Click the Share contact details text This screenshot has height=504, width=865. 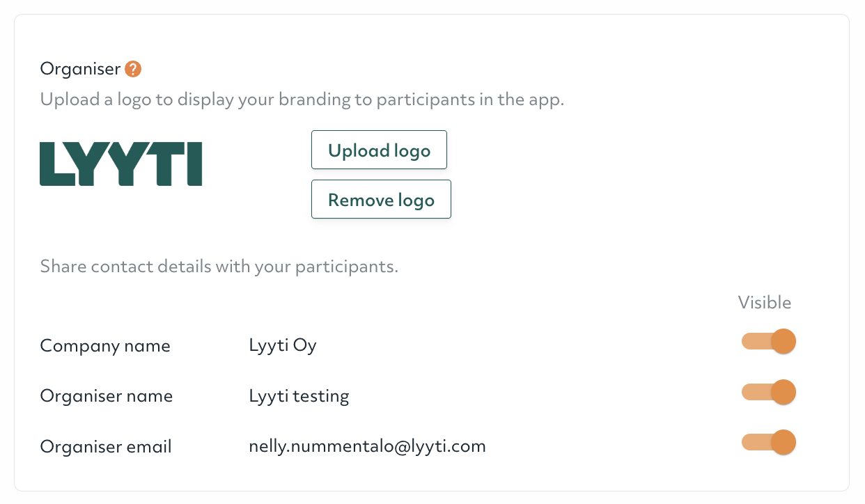pyautogui.click(x=219, y=267)
